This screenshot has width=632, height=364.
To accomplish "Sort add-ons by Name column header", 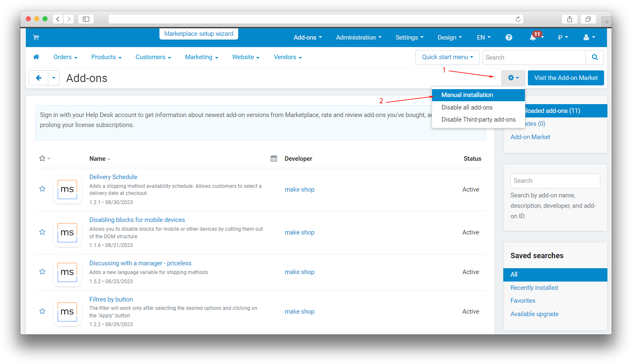I will pyautogui.click(x=97, y=159).
